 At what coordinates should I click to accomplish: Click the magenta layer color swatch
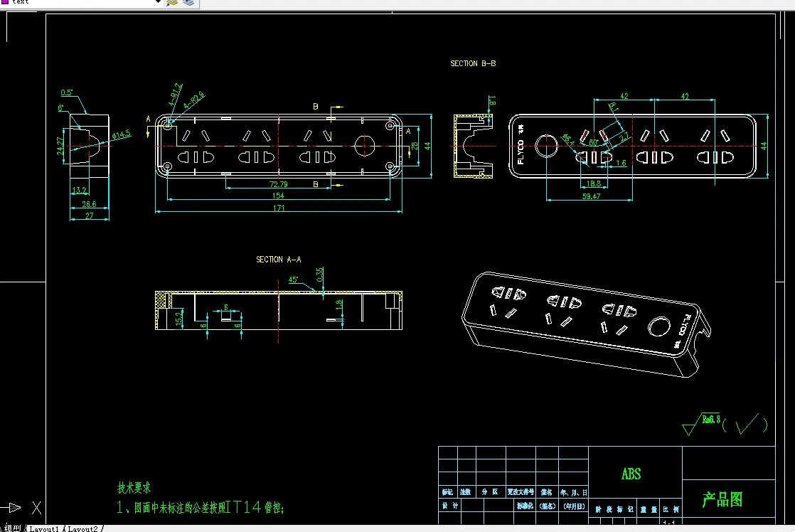pos(4,1)
